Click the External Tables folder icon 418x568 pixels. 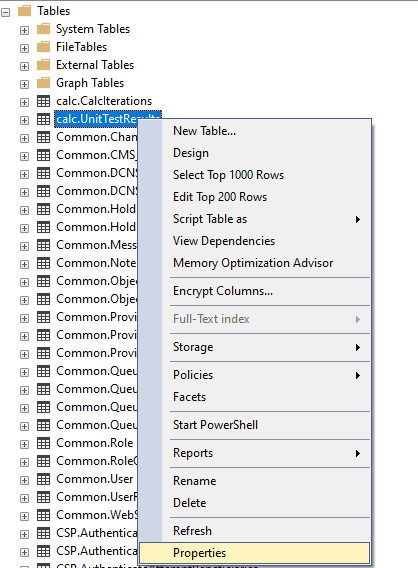[43, 65]
